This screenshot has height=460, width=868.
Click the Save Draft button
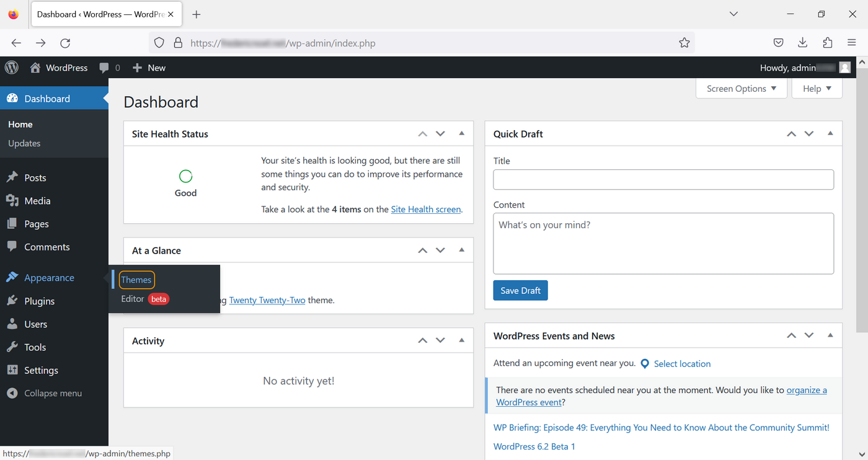tap(520, 290)
